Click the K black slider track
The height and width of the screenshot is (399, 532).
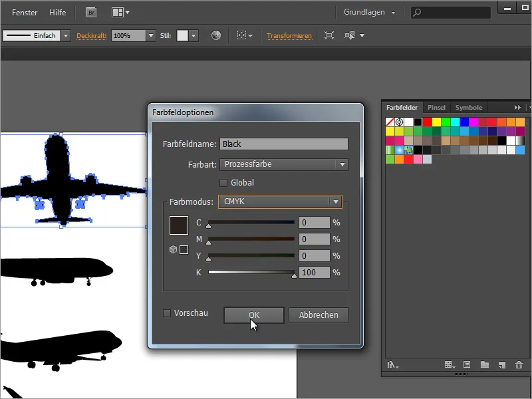click(251, 272)
